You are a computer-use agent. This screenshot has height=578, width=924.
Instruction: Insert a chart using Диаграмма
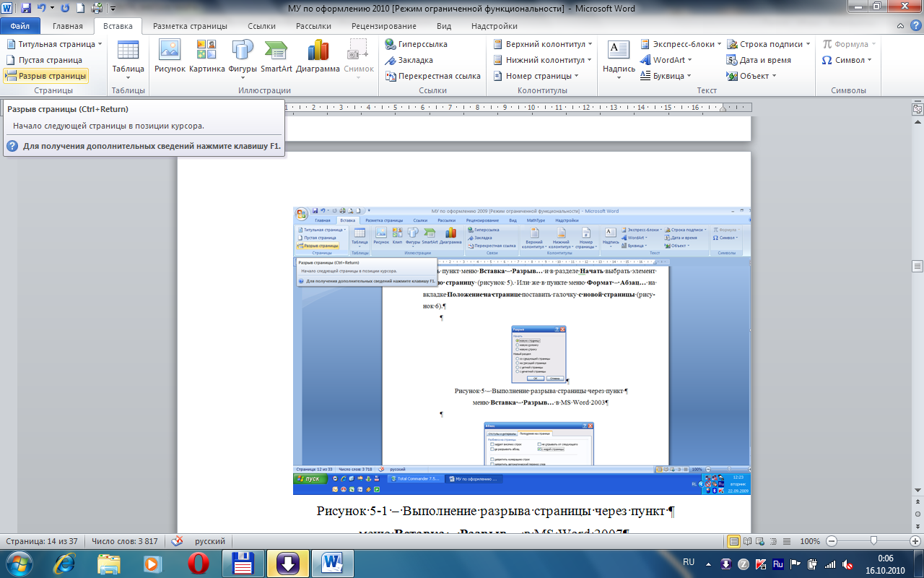(318, 56)
